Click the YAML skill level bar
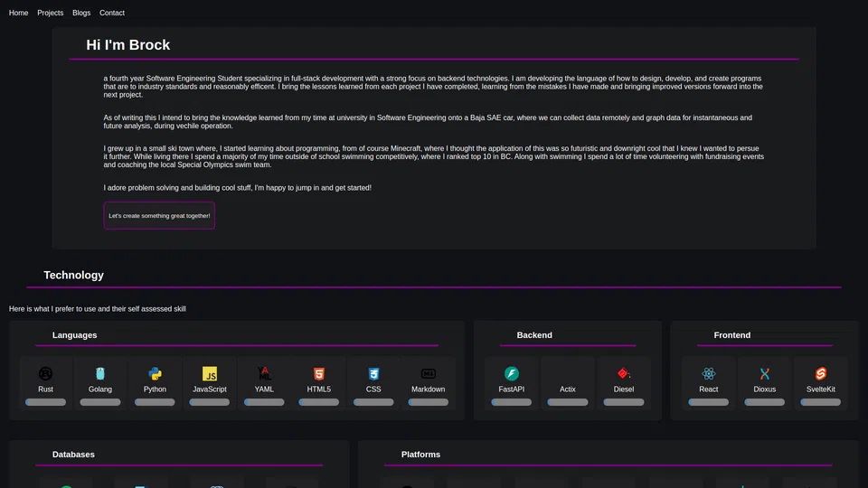The width and height of the screenshot is (868, 488). click(264, 402)
